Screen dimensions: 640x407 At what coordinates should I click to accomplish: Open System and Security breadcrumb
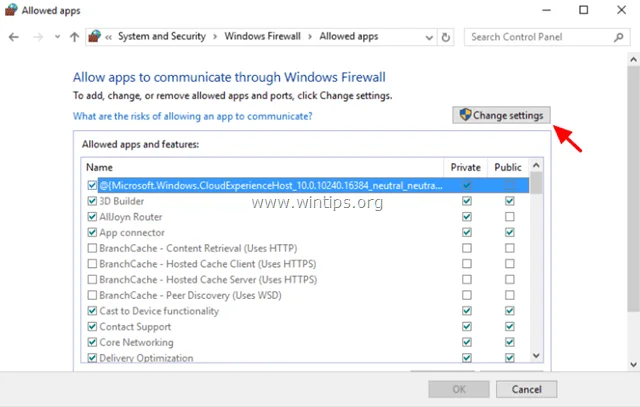(162, 36)
